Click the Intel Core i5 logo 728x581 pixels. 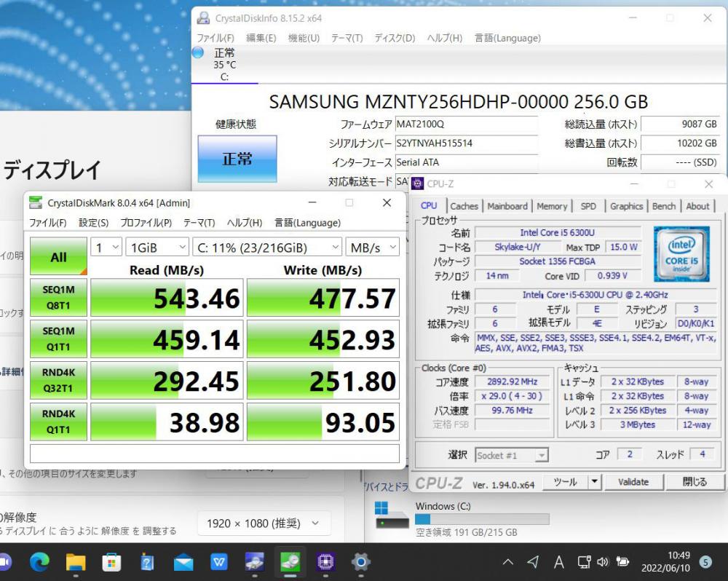681,254
